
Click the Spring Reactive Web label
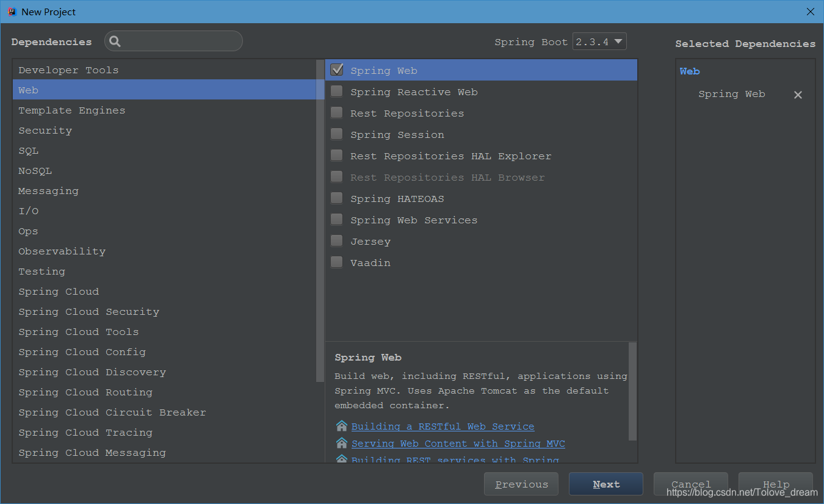click(414, 92)
